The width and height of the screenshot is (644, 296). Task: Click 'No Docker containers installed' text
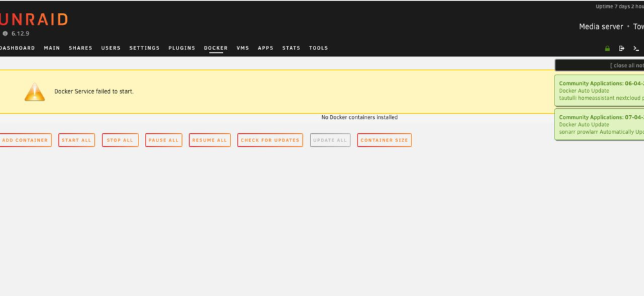[x=359, y=117]
